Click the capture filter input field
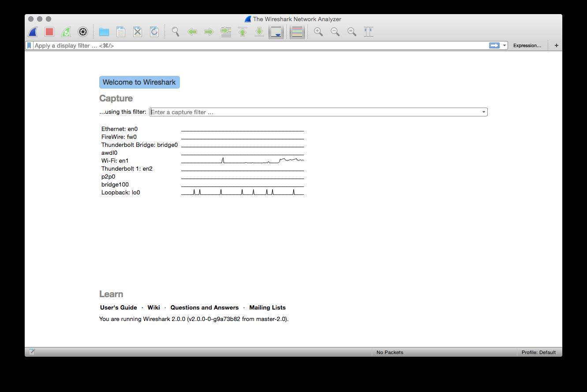 coord(315,112)
